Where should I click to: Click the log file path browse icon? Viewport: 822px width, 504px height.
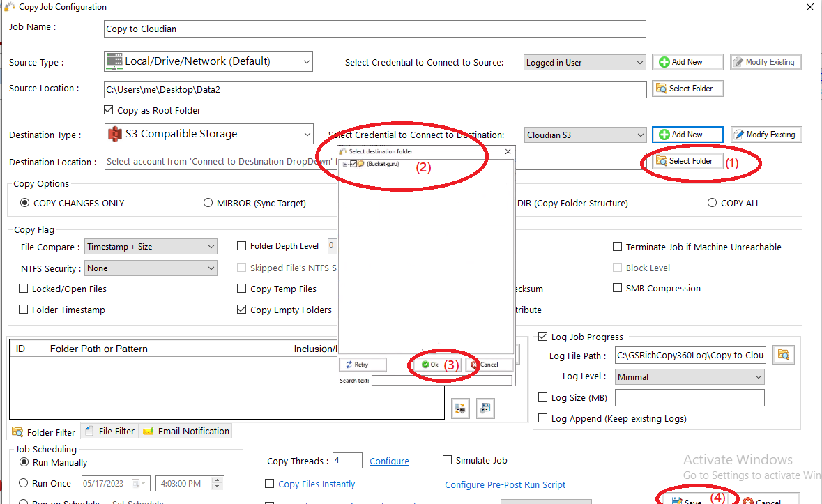pyautogui.click(x=783, y=356)
